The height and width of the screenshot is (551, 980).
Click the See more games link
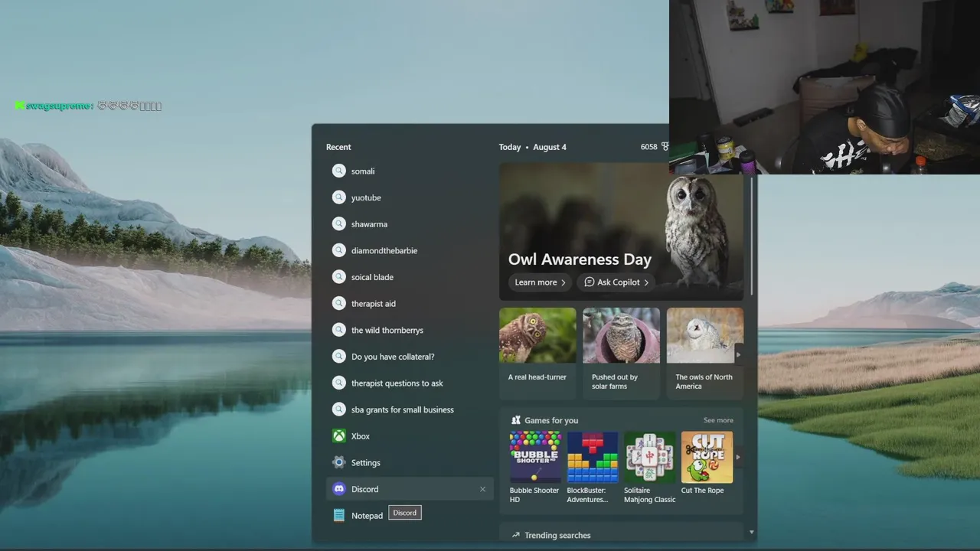pyautogui.click(x=718, y=420)
